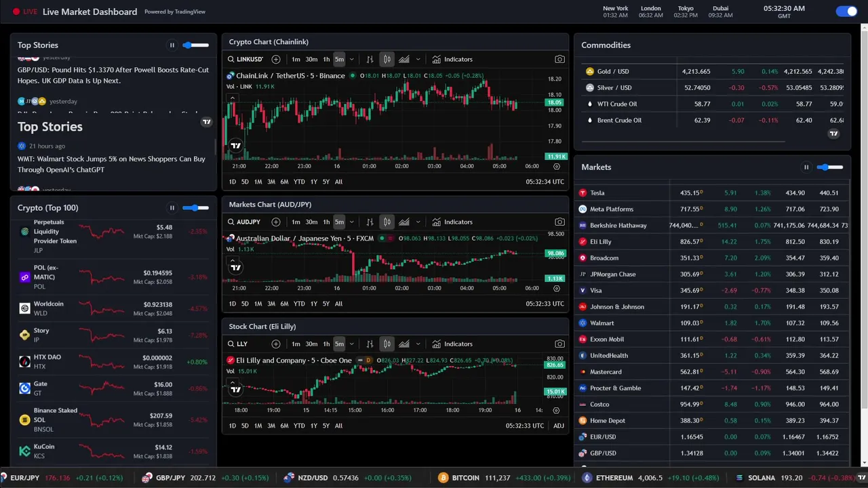The height and width of the screenshot is (488, 868).
Task: Pause the Crypto (Top 100) auto-scroll
Action: 172,208
